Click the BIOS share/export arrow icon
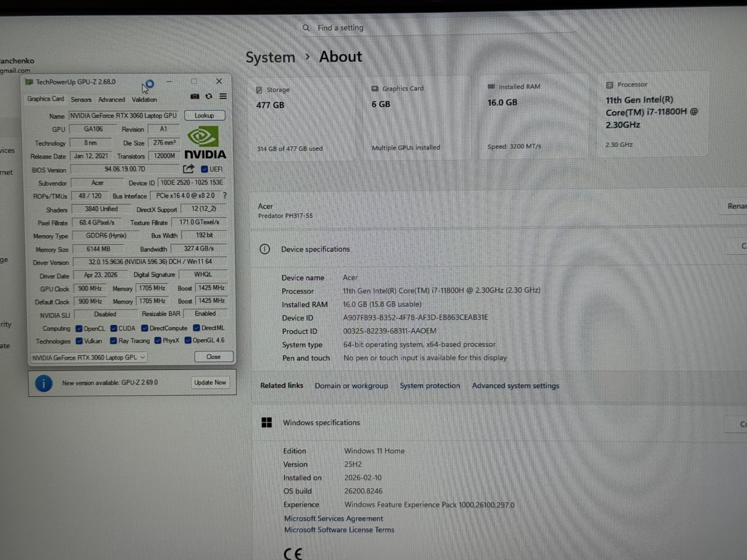The height and width of the screenshot is (560, 747). point(189,168)
